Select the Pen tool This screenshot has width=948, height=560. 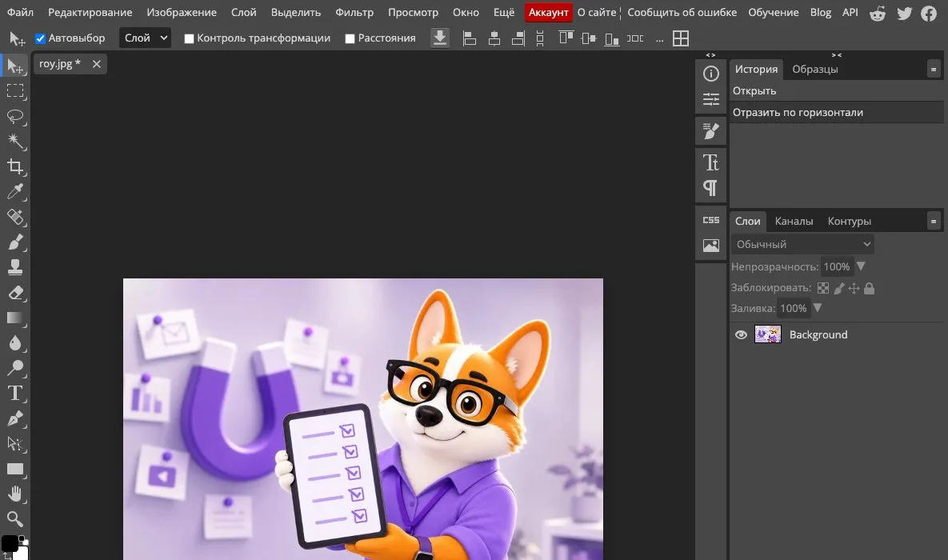pos(15,418)
